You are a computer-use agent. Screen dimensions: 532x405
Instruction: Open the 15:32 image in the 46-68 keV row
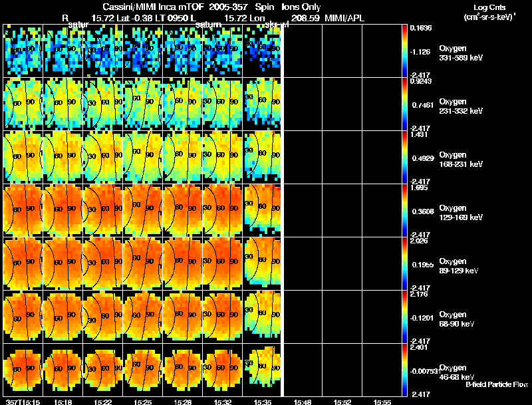coord(222,370)
